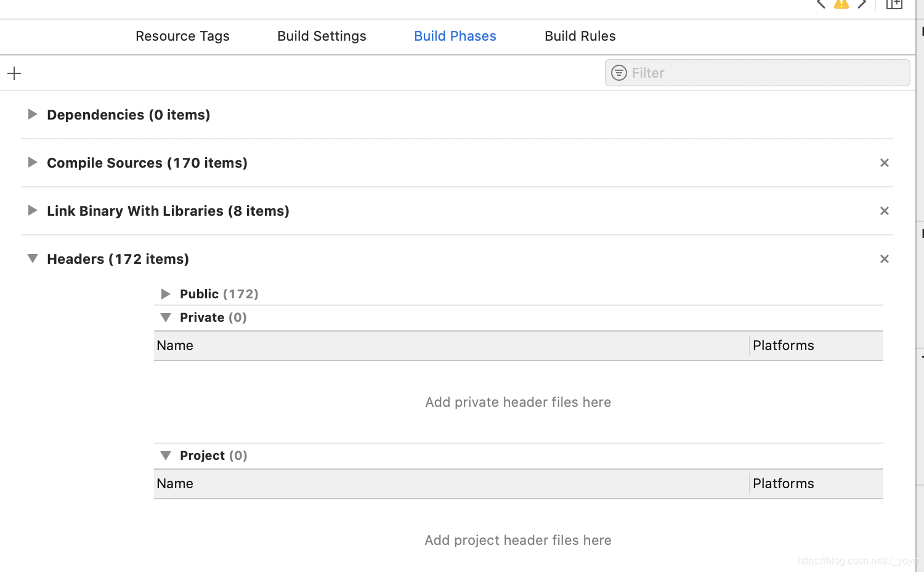Click 'Add project header files here' placeholder
Viewport: 924px width, 572px height.
coord(518,541)
